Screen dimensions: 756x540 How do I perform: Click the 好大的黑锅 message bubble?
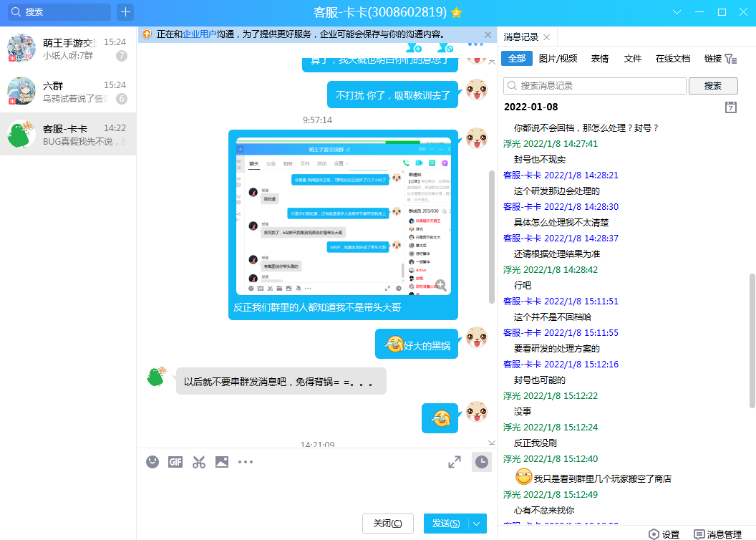tap(417, 345)
